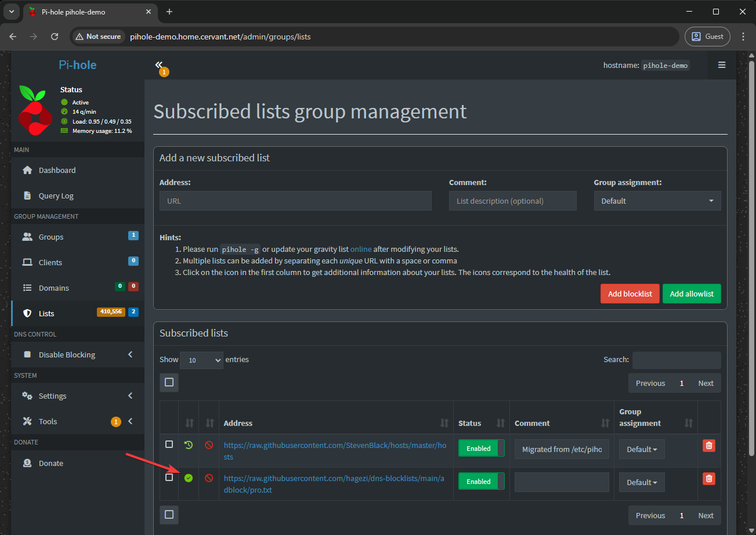
Task: Collapse the sidebar using the double chevron icon
Action: (x=159, y=65)
